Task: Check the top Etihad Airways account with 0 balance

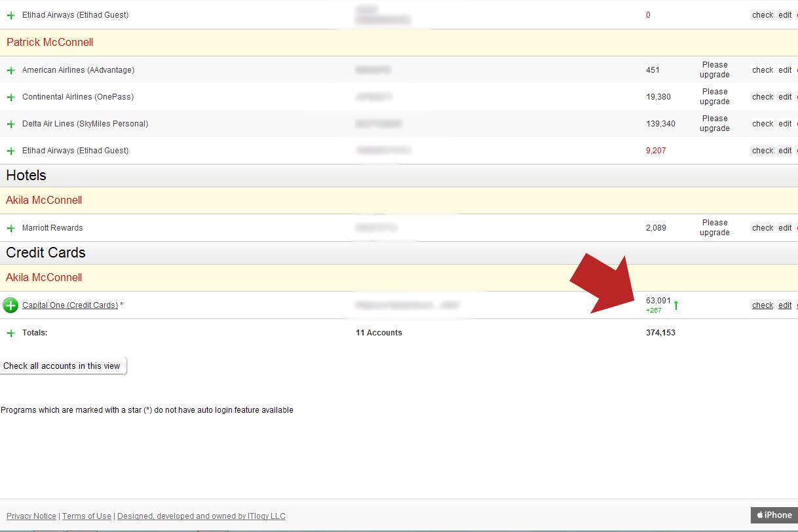Action: point(763,15)
